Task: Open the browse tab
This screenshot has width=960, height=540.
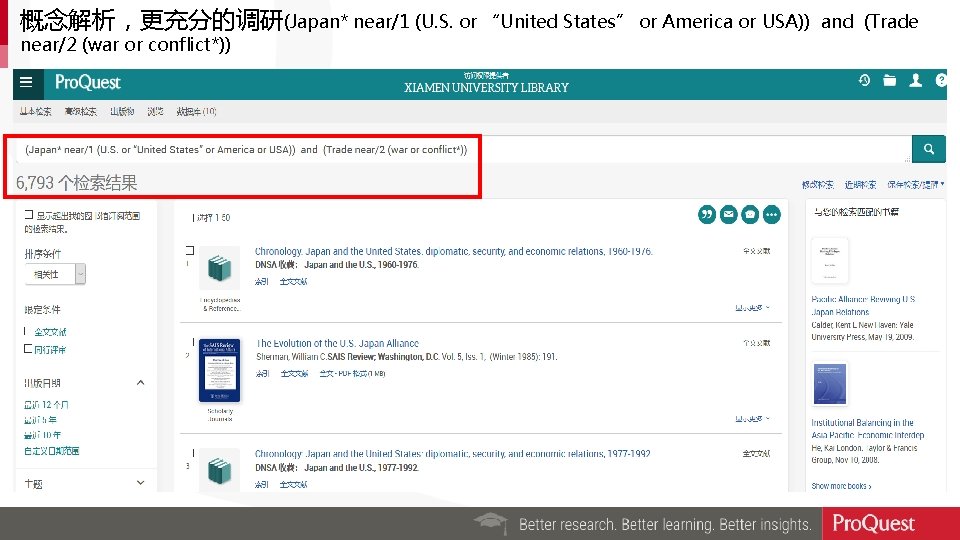Action: [155, 111]
